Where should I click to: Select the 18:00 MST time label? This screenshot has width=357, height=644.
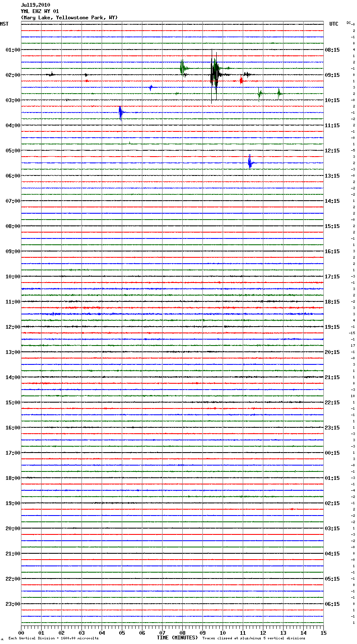(x=13, y=478)
